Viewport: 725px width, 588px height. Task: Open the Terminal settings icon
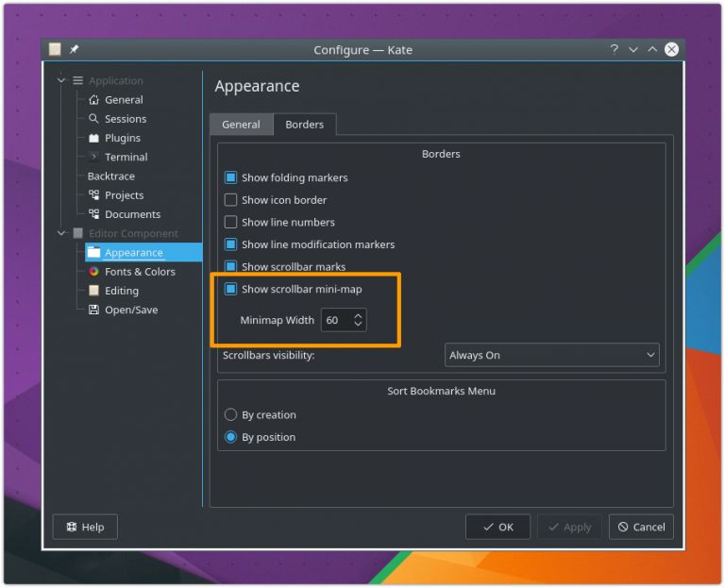(93, 157)
